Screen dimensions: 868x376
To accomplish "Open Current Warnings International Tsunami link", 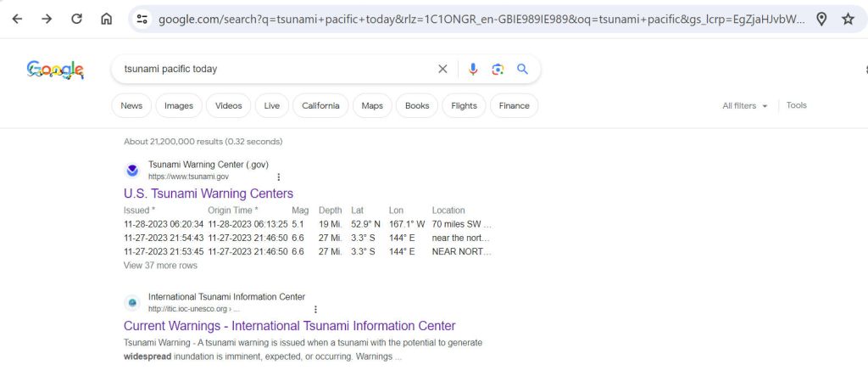I will [289, 326].
